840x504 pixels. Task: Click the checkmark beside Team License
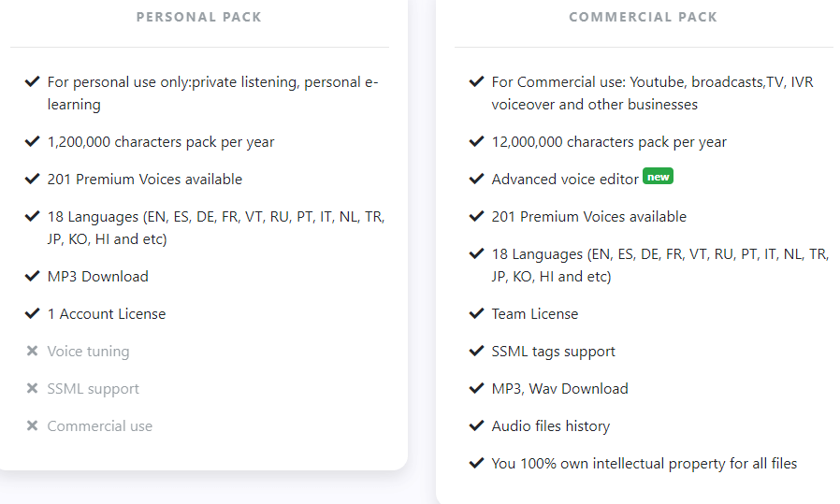pos(476,313)
